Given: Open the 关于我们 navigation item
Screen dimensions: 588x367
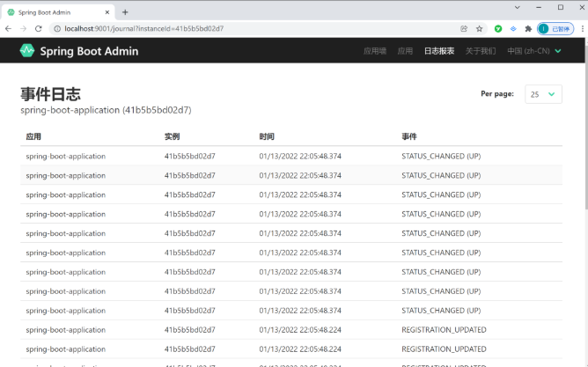Looking at the screenshot, I should pyautogui.click(x=481, y=51).
